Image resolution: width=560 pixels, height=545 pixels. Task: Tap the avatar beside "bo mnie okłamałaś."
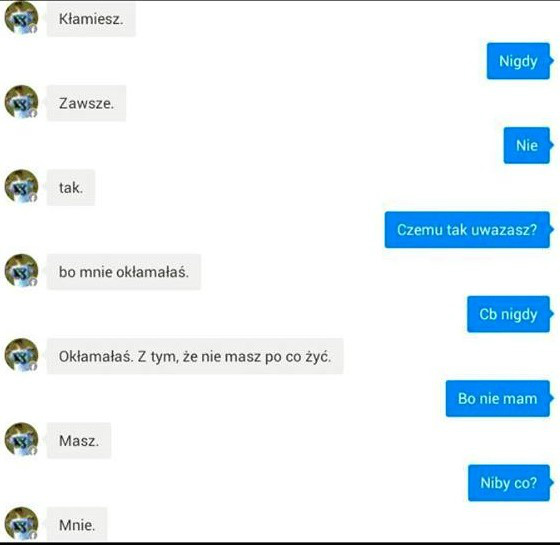21,270
